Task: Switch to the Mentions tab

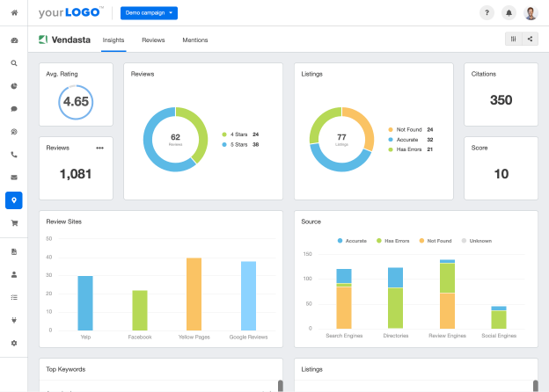Action: pos(195,40)
